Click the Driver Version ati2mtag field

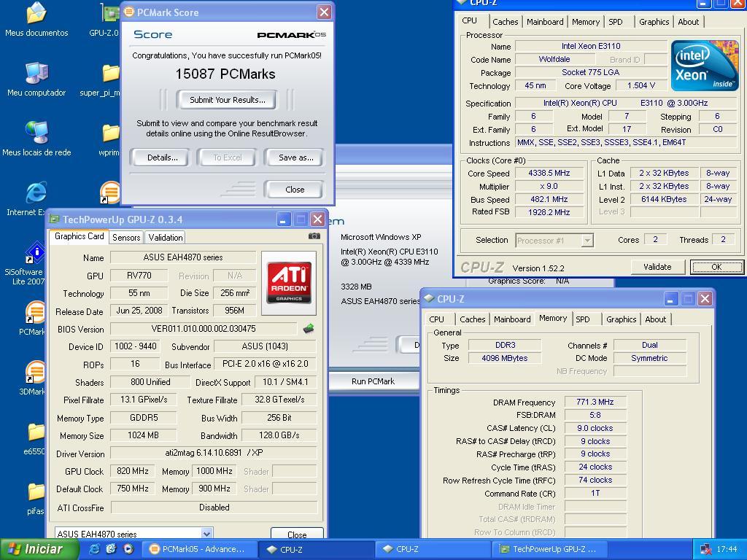coord(214,453)
